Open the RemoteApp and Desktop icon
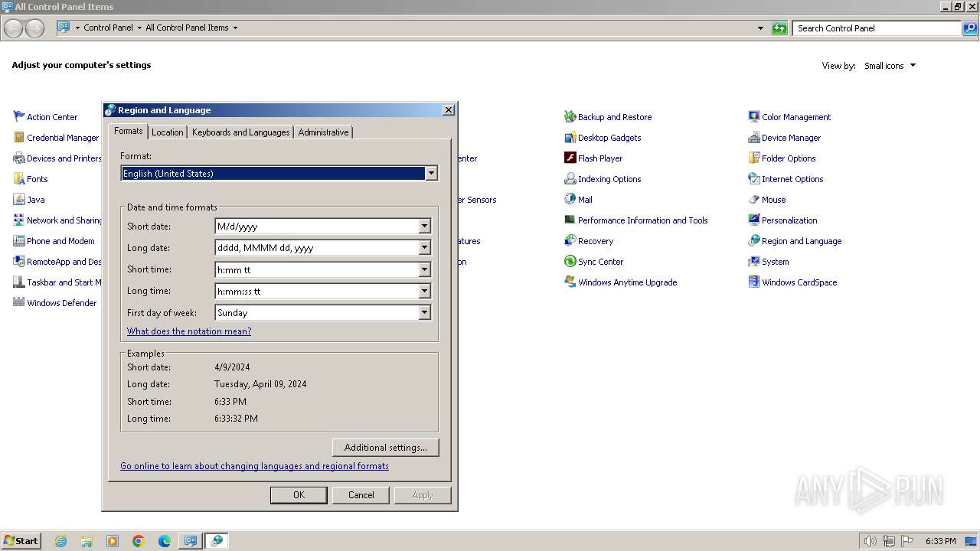The height and width of the screenshot is (551, 980). click(x=19, y=262)
